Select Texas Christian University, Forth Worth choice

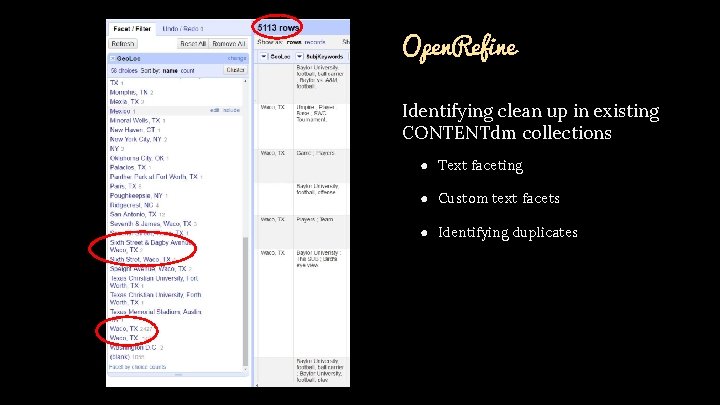pos(155,298)
